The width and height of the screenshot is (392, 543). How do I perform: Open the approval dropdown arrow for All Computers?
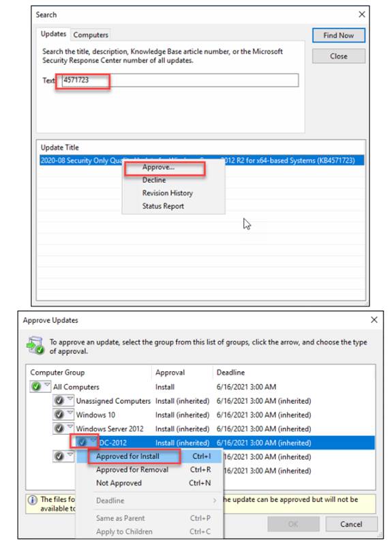(x=47, y=385)
